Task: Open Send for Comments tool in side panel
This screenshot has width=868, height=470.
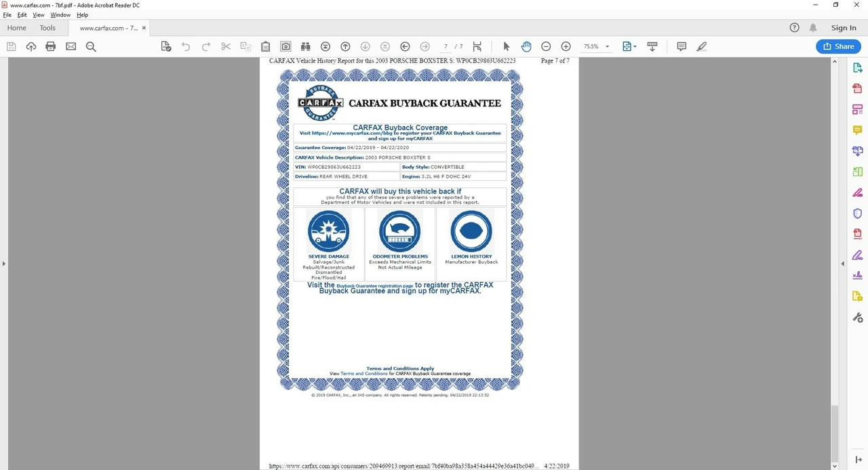Action: (857, 296)
